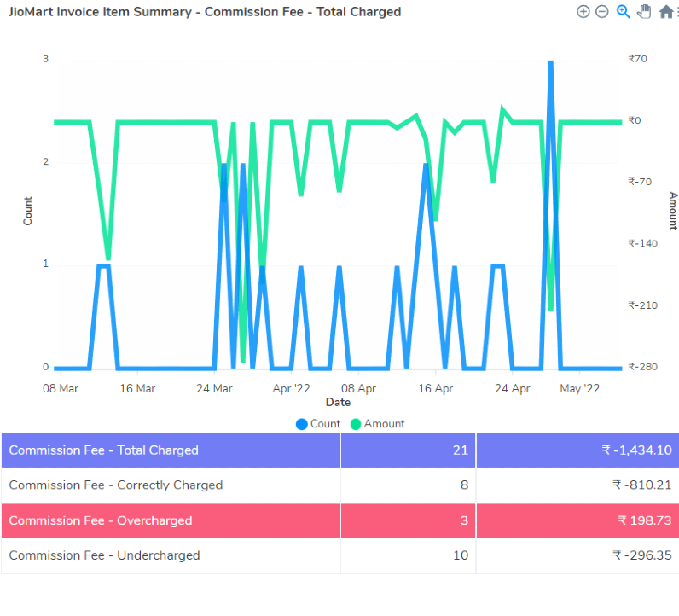Click the blue Count peak at 3
The image size is (679, 616).
551,63
